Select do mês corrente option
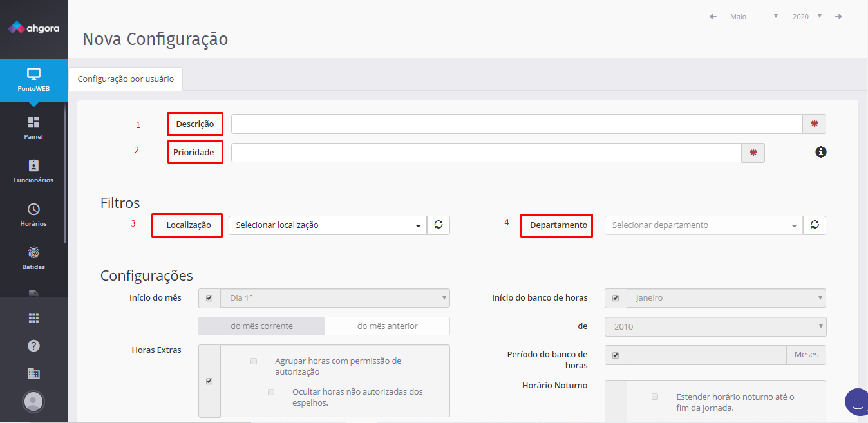This screenshot has width=868, height=423. click(x=261, y=326)
